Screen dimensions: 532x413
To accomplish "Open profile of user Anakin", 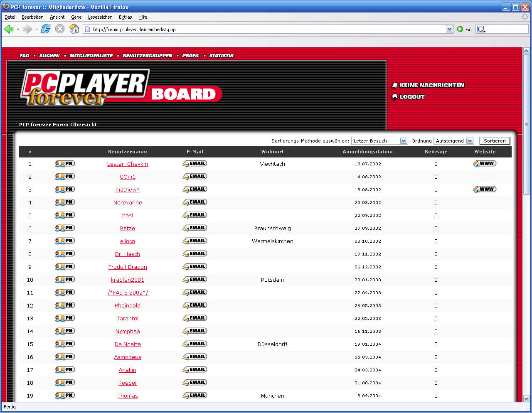I will (x=128, y=370).
